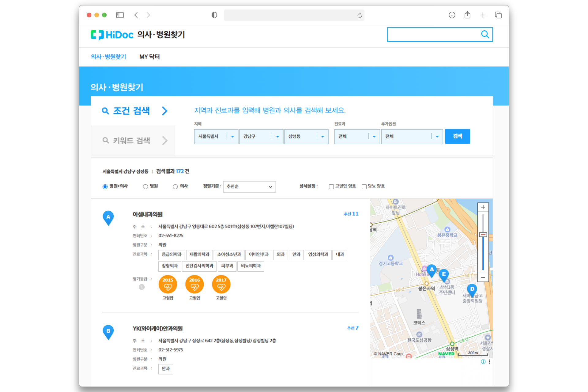Click the magnifier icon in the search box
Screen dimensions: 588x392
point(485,34)
